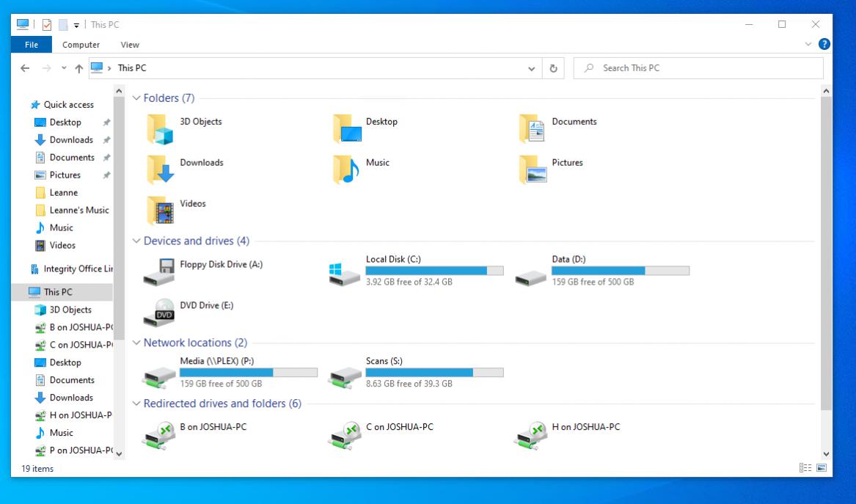Open the File menu
856x504 pixels.
(31, 45)
